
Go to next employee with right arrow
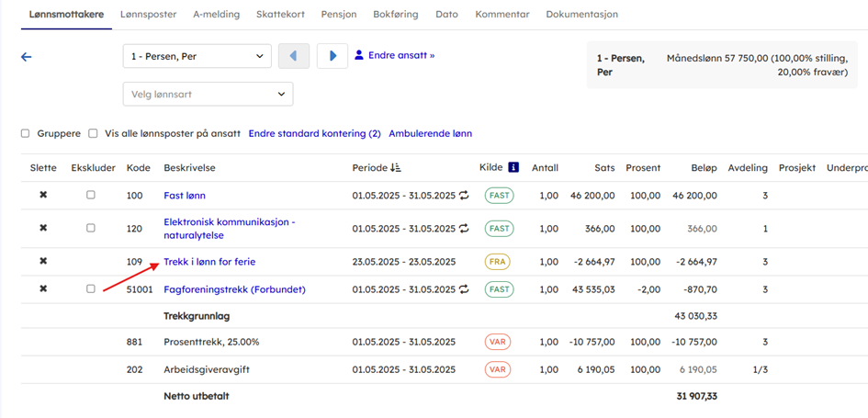(x=333, y=56)
